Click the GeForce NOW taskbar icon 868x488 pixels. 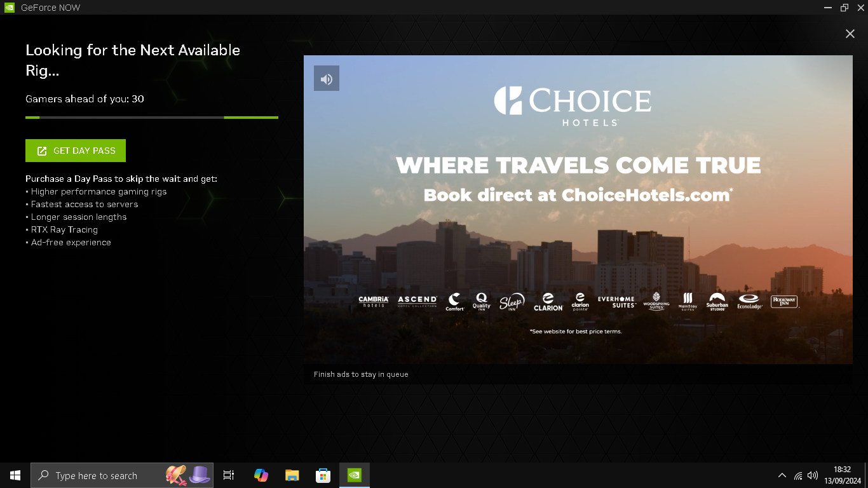(355, 475)
